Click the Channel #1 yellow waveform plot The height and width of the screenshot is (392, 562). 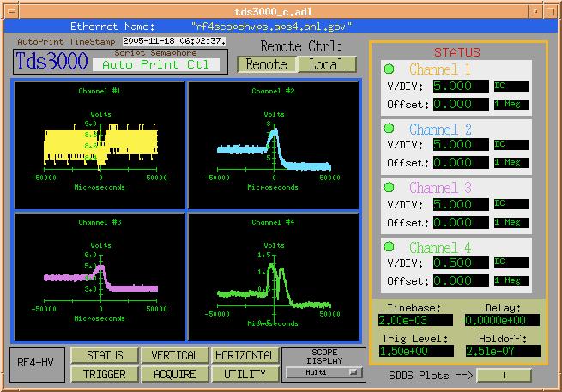(x=100, y=145)
